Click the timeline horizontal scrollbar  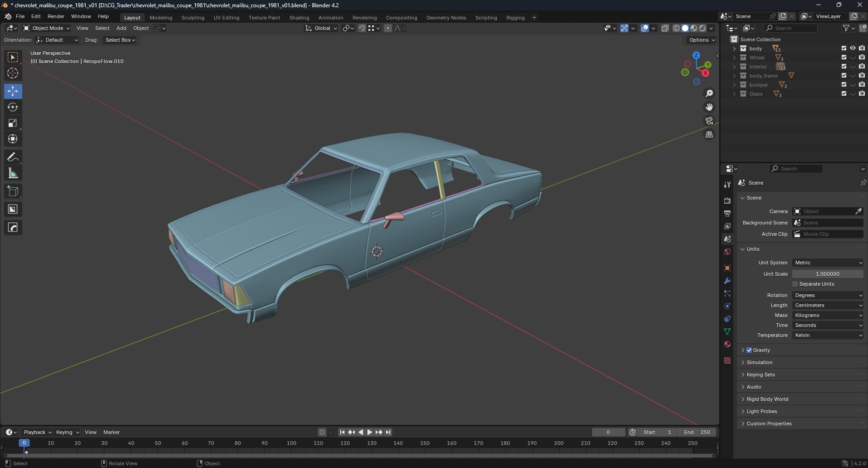click(359, 455)
